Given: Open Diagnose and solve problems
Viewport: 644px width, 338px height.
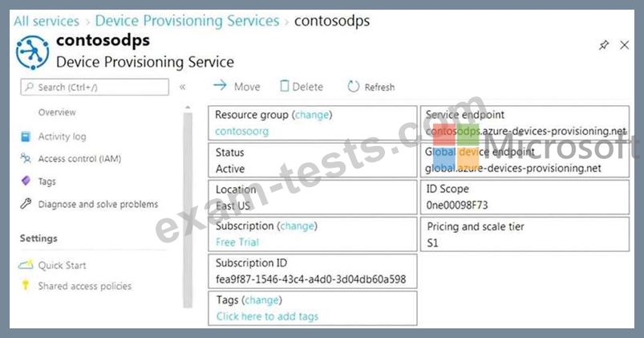Looking at the screenshot, I should coord(98,204).
